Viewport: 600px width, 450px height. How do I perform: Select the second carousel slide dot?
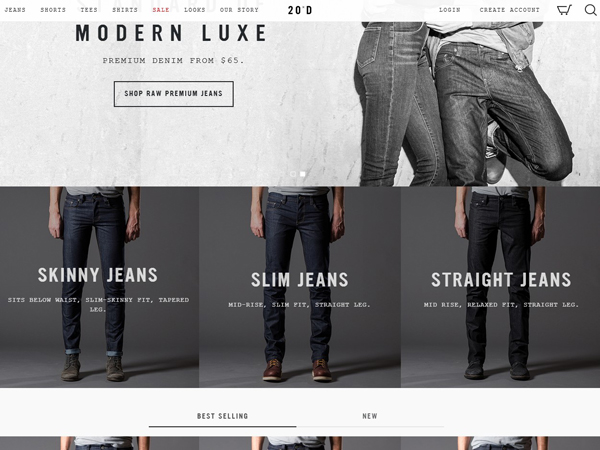303,174
